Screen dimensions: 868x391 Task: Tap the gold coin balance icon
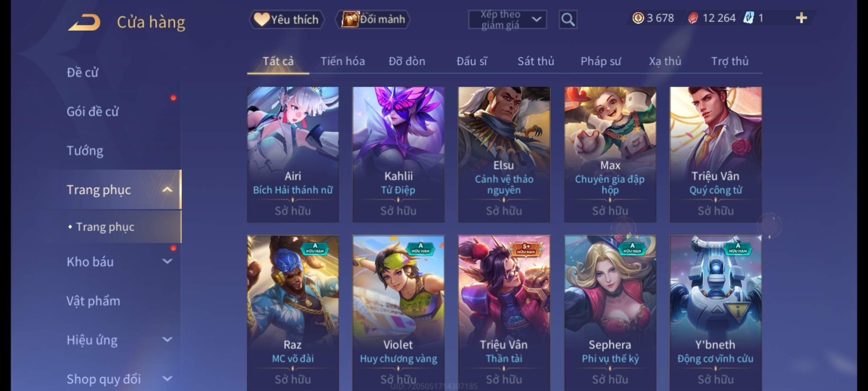point(638,18)
